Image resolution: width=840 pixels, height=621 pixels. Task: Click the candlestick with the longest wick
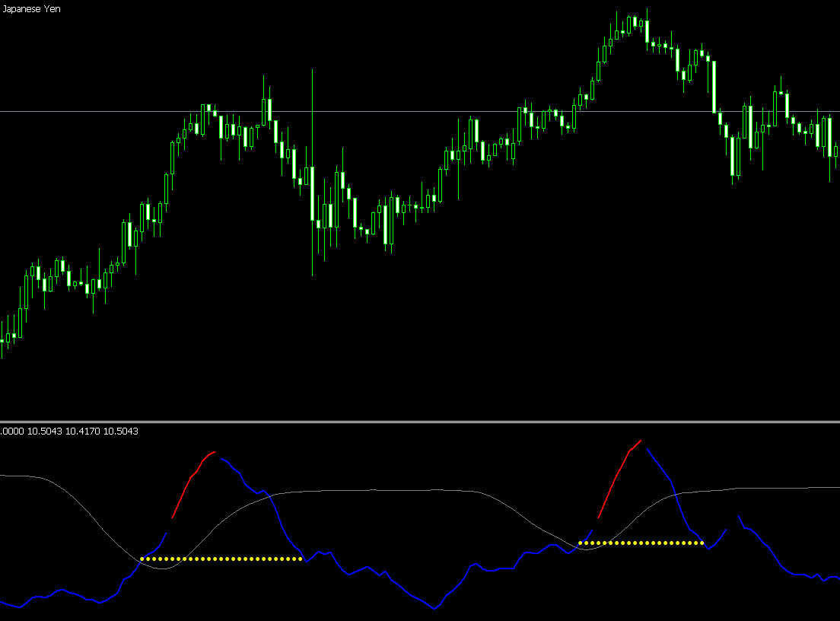tap(312, 193)
